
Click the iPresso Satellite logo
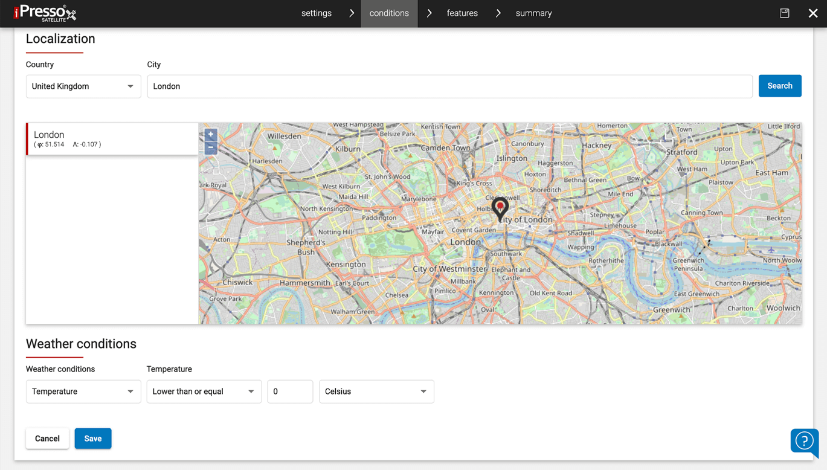pos(45,13)
